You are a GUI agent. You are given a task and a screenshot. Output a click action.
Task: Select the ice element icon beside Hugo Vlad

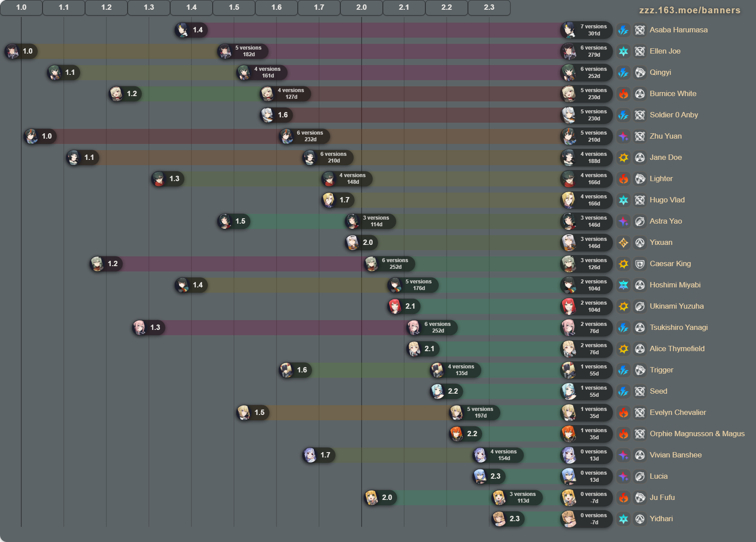(x=624, y=200)
